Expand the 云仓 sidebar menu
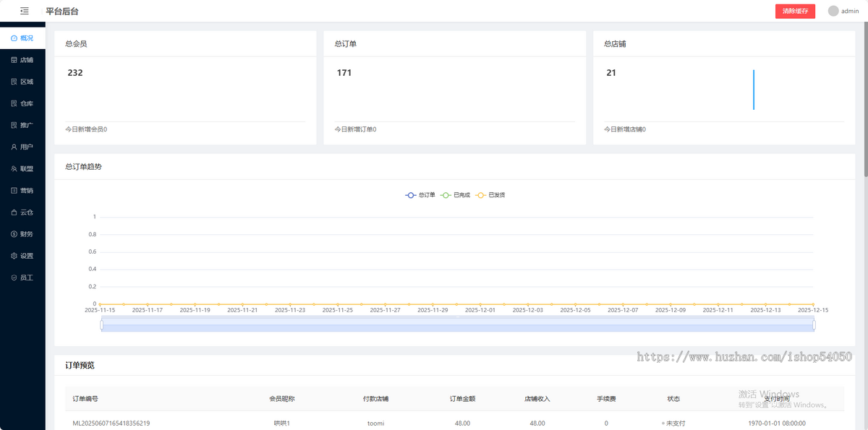 coord(22,212)
